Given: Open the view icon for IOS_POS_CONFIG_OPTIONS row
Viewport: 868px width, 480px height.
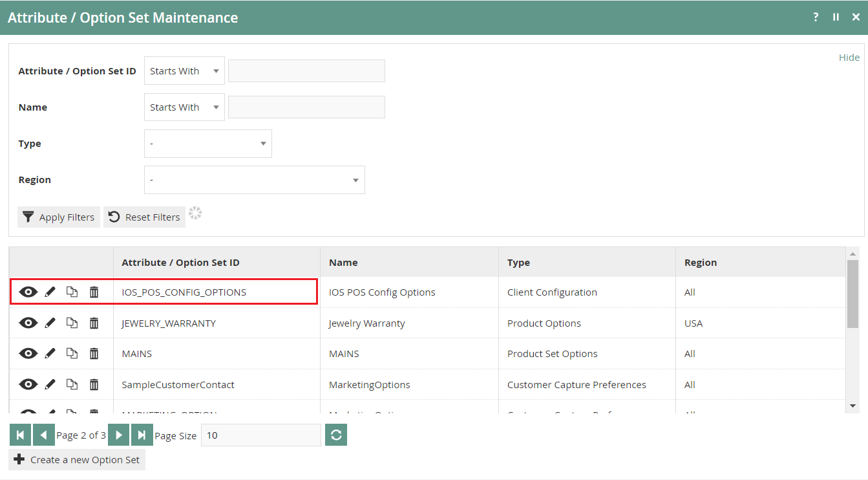Looking at the screenshot, I should coord(28,292).
